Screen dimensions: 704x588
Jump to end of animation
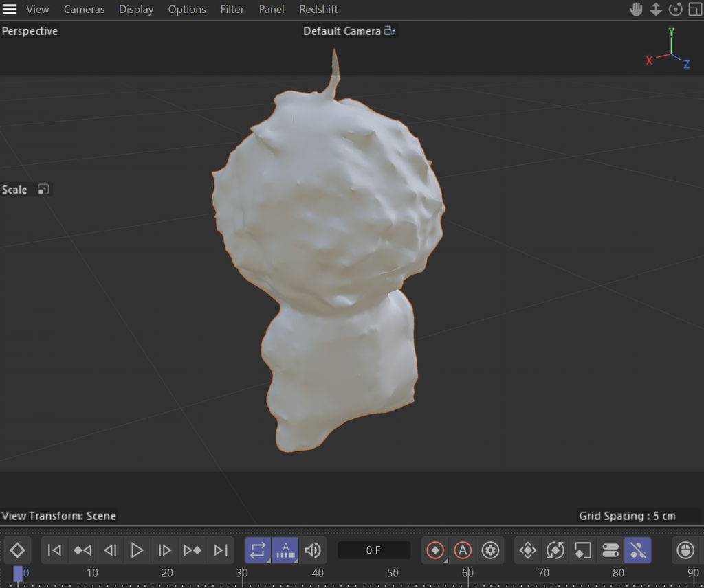tap(220, 550)
